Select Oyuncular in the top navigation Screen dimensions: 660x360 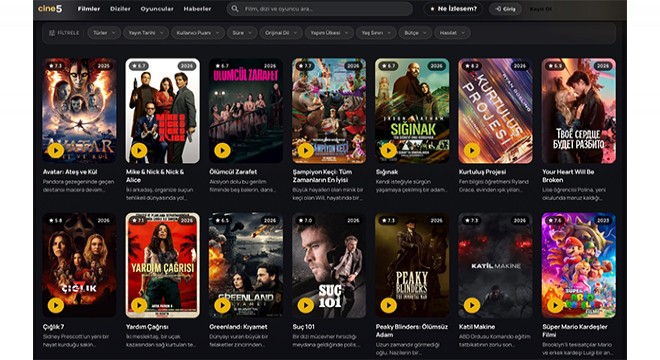(157, 9)
